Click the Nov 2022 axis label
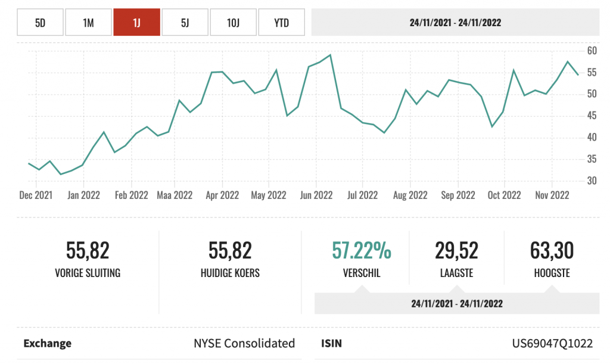The height and width of the screenshot is (364, 610). click(552, 195)
